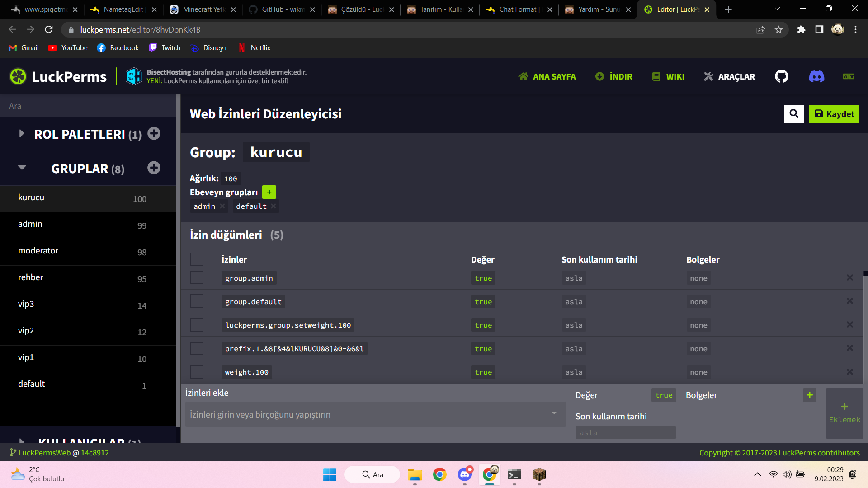868x488 pixels.
Task: Delete the luckperms.group.setweight.100 row
Action: (850, 324)
